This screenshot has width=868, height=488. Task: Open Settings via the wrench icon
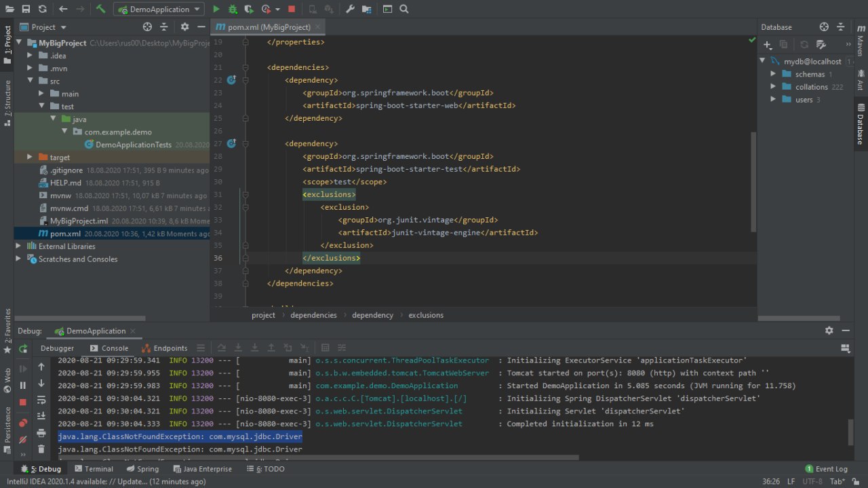(x=350, y=10)
